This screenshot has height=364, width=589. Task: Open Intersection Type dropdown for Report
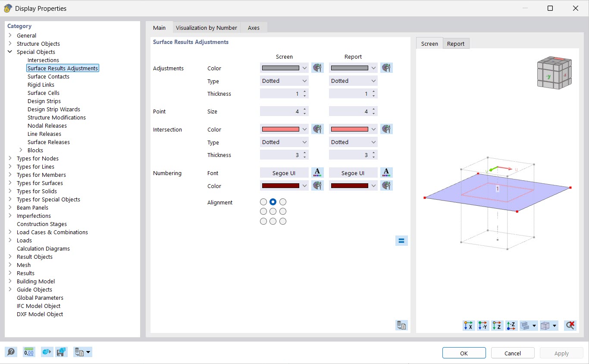[353, 142]
